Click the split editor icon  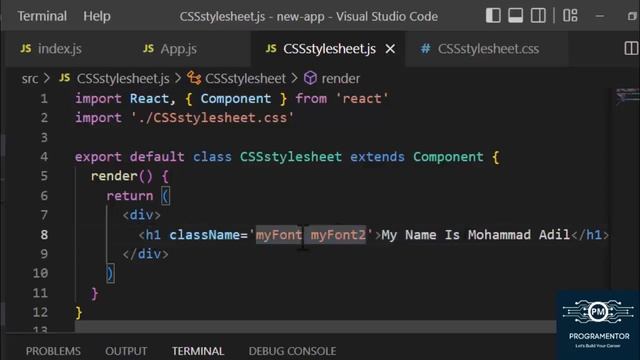[x=631, y=49]
